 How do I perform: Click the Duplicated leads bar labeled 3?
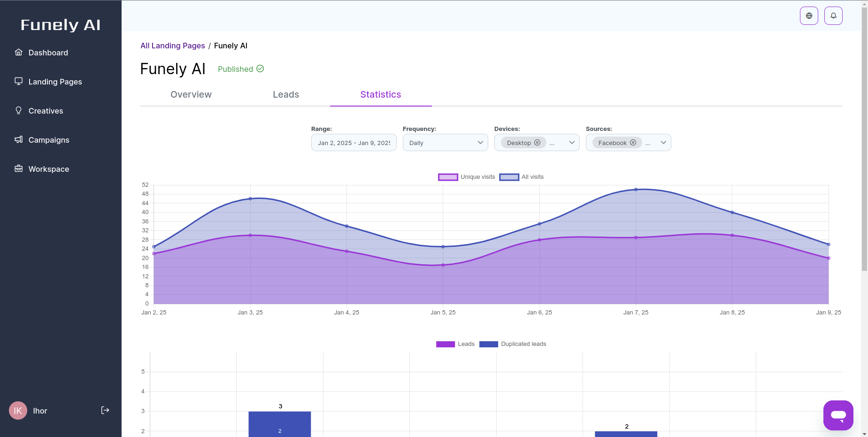(280, 424)
